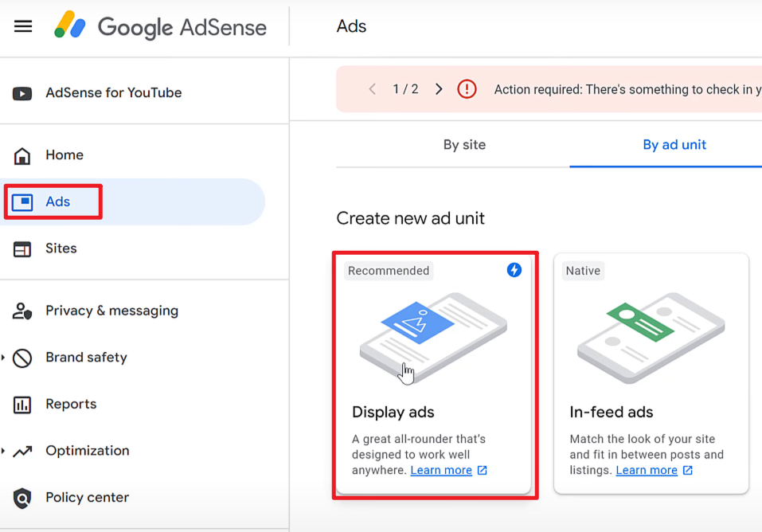
Task: Click the In-feed ads card title
Action: point(612,413)
